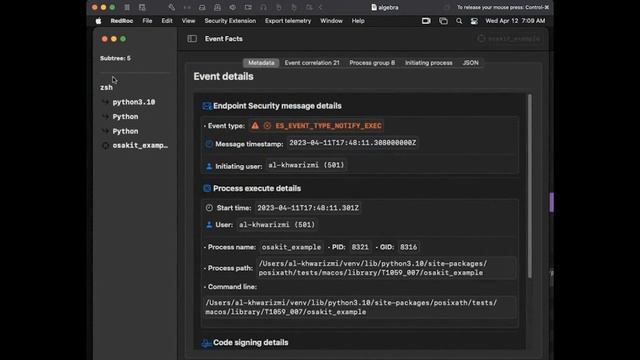Open the View menu
The height and width of the screenshot is (360, 640).
(x=188, y=21)
